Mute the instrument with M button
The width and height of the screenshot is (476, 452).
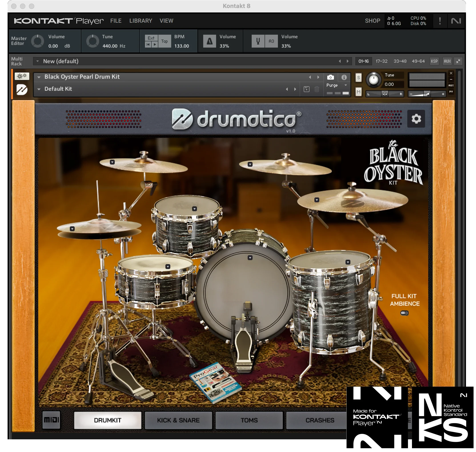[x=358, y=92]
